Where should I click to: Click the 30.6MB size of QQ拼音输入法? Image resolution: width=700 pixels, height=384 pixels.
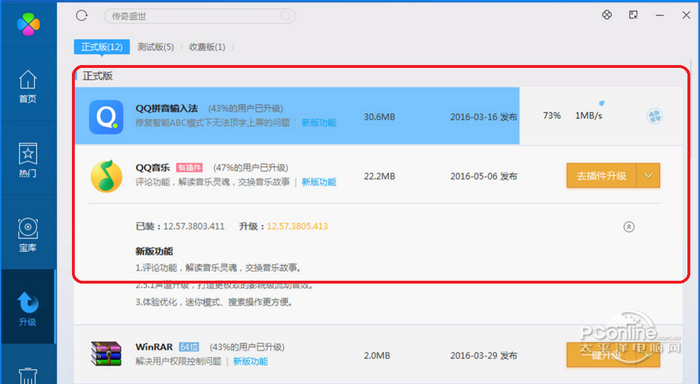click(x=379, y=117)
